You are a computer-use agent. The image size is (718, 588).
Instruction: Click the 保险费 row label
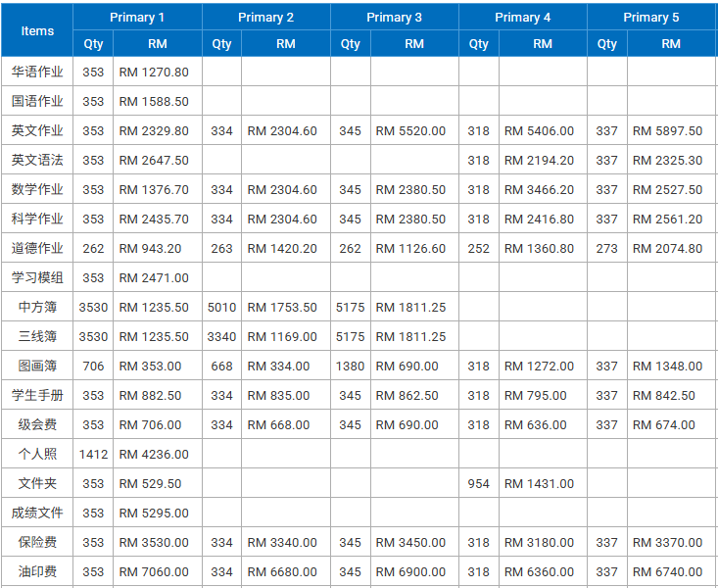tap(37, 542)
